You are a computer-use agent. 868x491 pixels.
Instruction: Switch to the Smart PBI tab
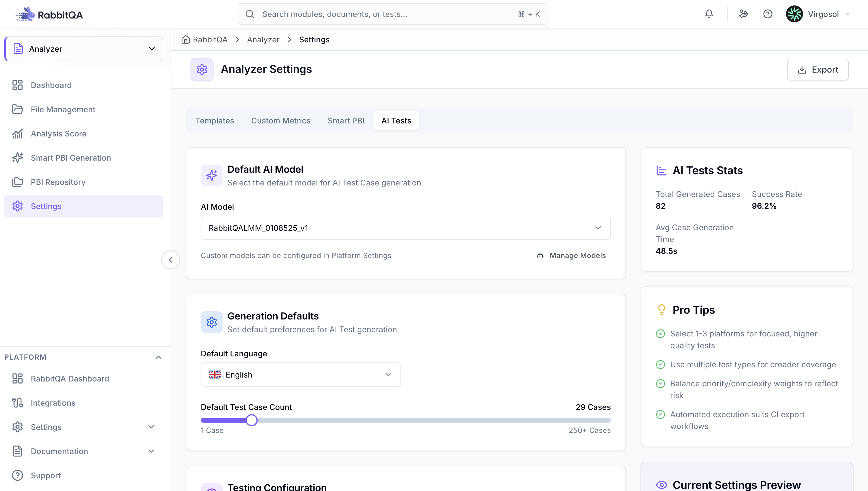pyautogui.click(x=346, y=120)
